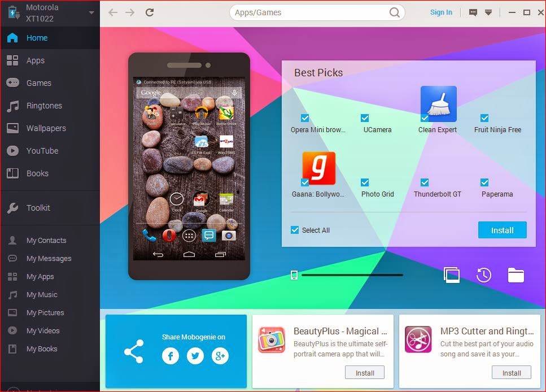Open the Ringtones section
The height and width of the screenshot is (392, 546).
click(50, 106)
